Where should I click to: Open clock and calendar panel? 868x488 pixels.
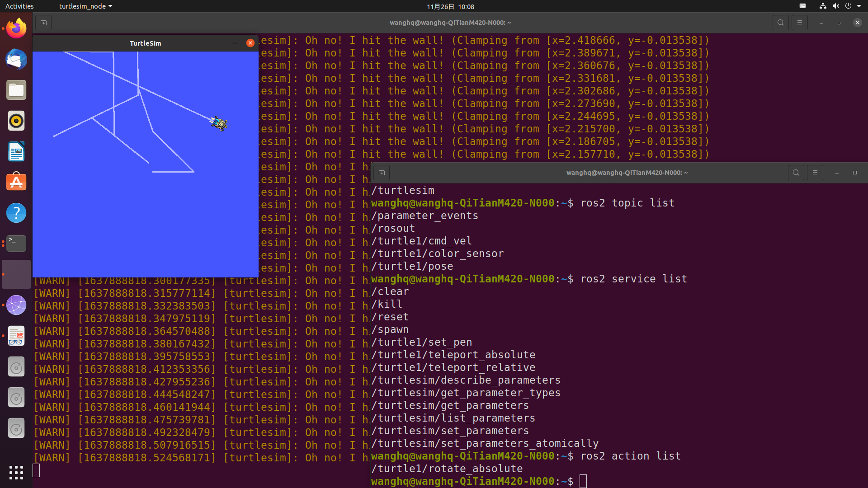(450, 6)
